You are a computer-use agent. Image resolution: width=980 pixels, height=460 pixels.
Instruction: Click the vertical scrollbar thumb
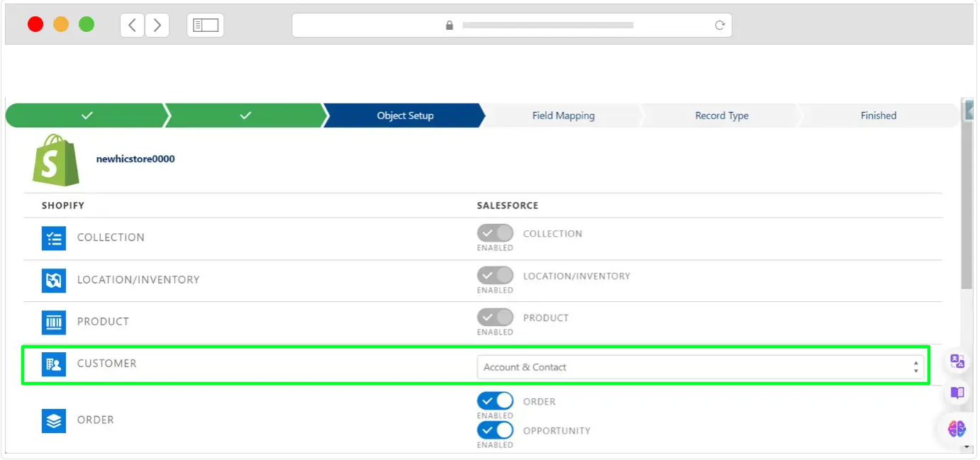[967, 206]
